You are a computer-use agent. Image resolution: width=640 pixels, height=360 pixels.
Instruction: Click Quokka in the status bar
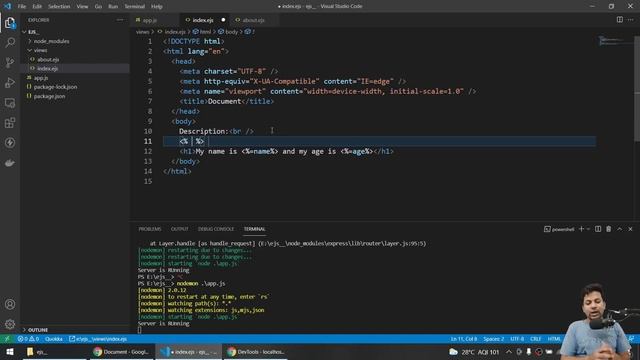pyautogui.click(x=54, y=339)
